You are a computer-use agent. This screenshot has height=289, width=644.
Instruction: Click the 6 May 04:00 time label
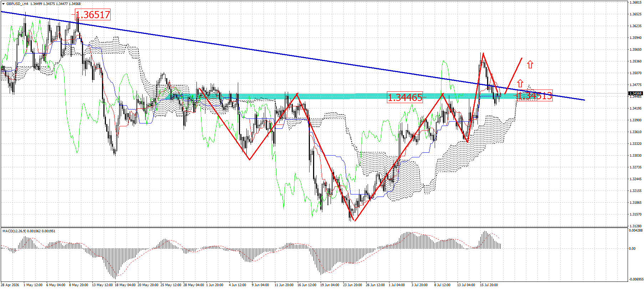pyautogui.click(x=56, y=285)
